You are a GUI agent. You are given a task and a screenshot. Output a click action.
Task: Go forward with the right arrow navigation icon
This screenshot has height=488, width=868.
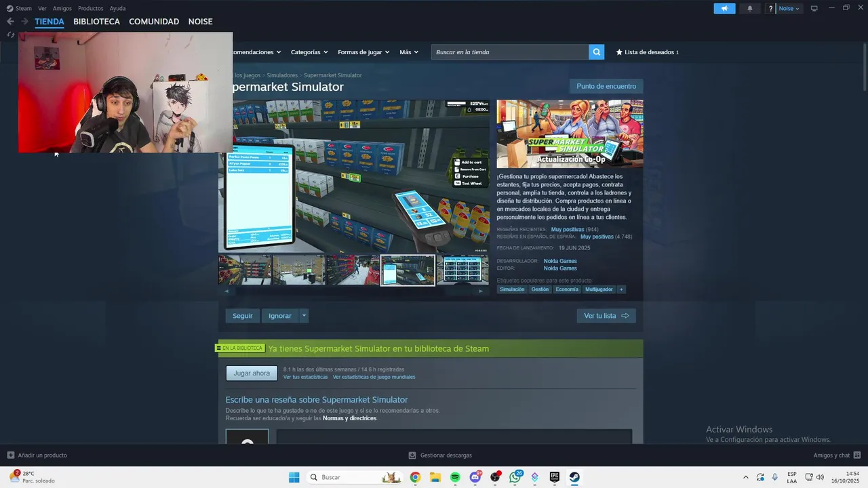24,22
